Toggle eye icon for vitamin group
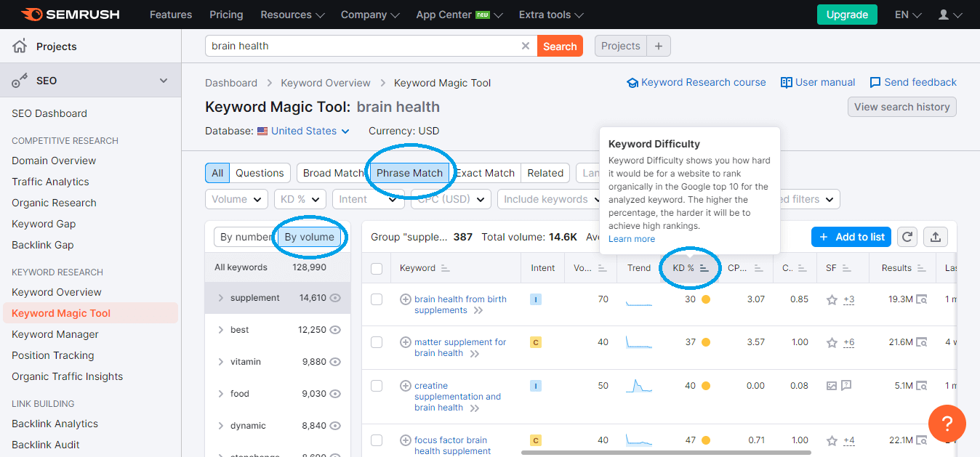Viewport: 980px width, 457px height. click(335, 362)
